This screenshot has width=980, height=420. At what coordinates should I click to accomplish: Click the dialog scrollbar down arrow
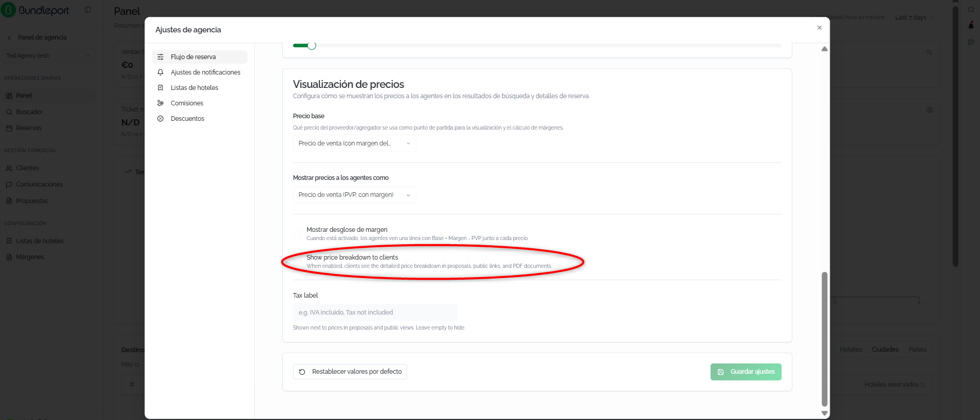(825, 413)
